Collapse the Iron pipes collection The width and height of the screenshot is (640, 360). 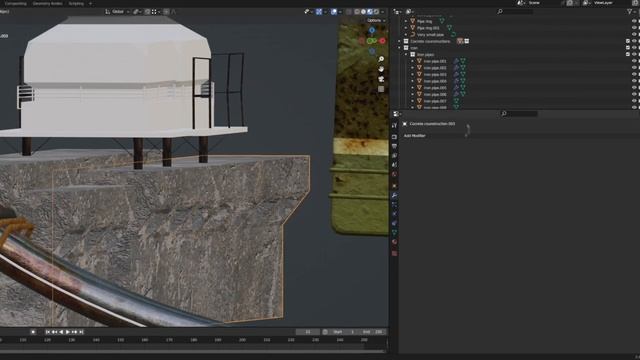coord(406,54)
